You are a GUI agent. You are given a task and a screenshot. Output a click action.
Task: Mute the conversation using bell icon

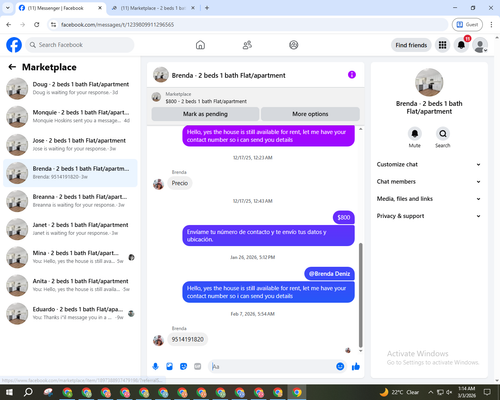coord(415,134)
